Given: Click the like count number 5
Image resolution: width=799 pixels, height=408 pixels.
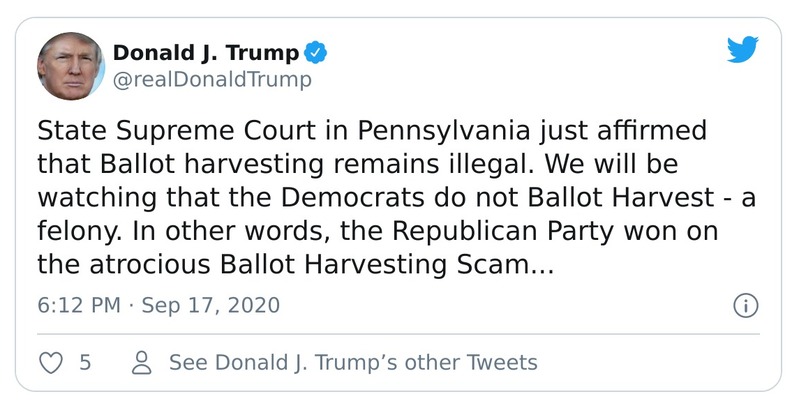Looking at the screenshot, I should click(x=85, y=362).
